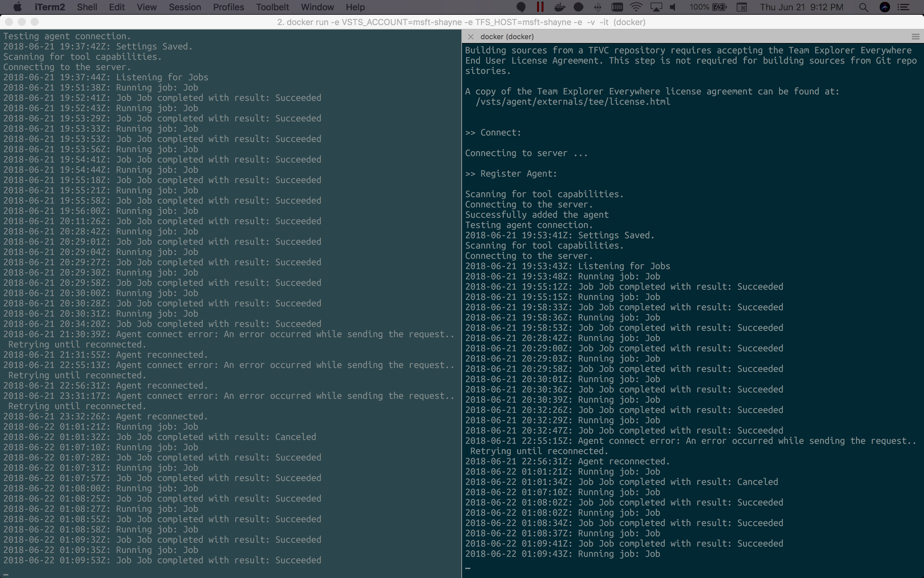The image size is (924, 578).
Task: Click 'Listening for Jobs' line in left pane
Action: click(106, 77)
